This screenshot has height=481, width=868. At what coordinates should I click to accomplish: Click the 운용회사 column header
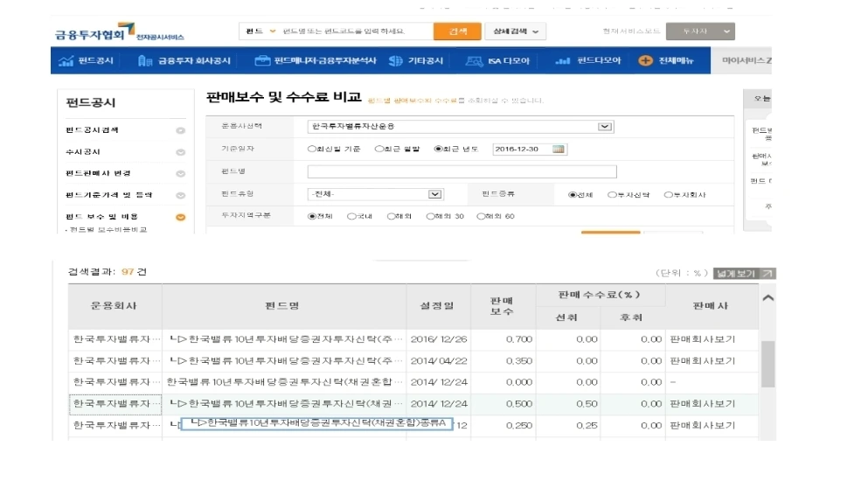tap(115, 306)
